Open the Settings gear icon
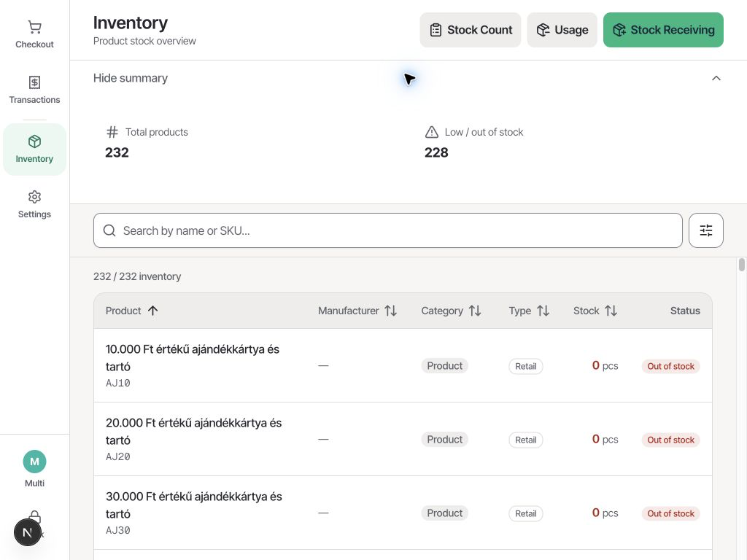The width and height of the screenshot is (747, 560). coord(34,197)
